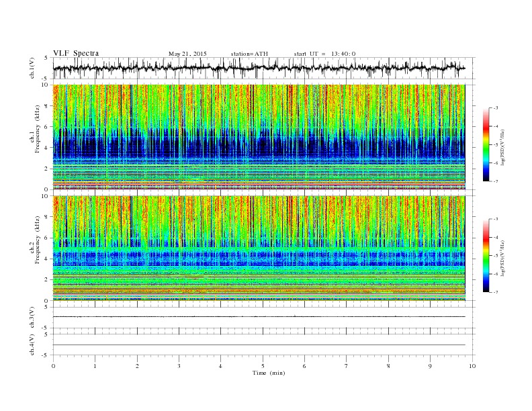Click the log(PSD) label beside lower color bar

503,259
